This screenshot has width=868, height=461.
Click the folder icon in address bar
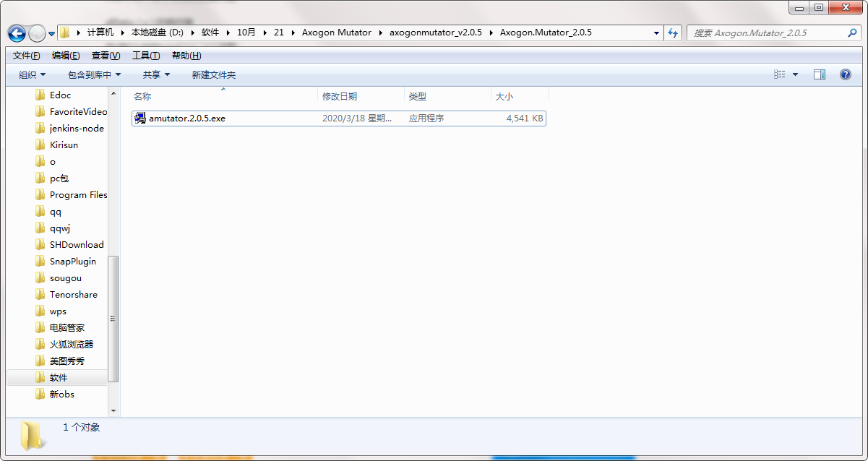coord(65,33)
